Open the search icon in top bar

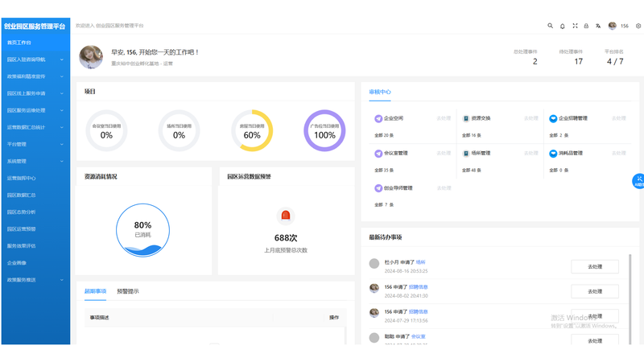[x=550, y=26]
